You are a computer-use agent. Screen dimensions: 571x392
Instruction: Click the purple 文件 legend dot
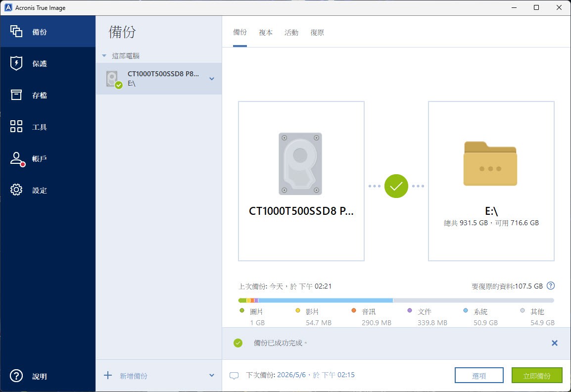pos(410,311)
